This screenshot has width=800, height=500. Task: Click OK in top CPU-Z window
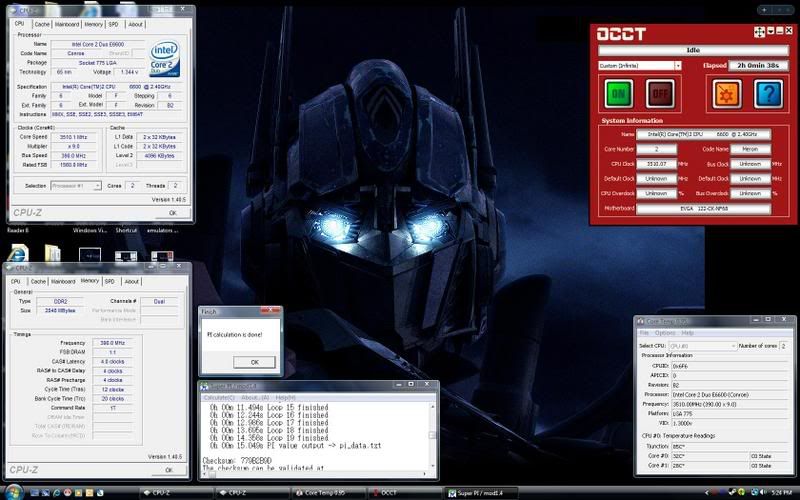point(172,213)
